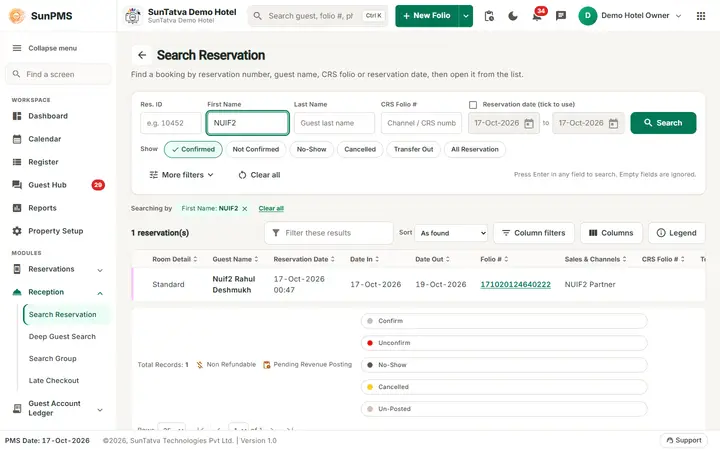Click the Unconfirm red legend entry
The height and width of the screenshot is (450, 720).
(504, 343)
